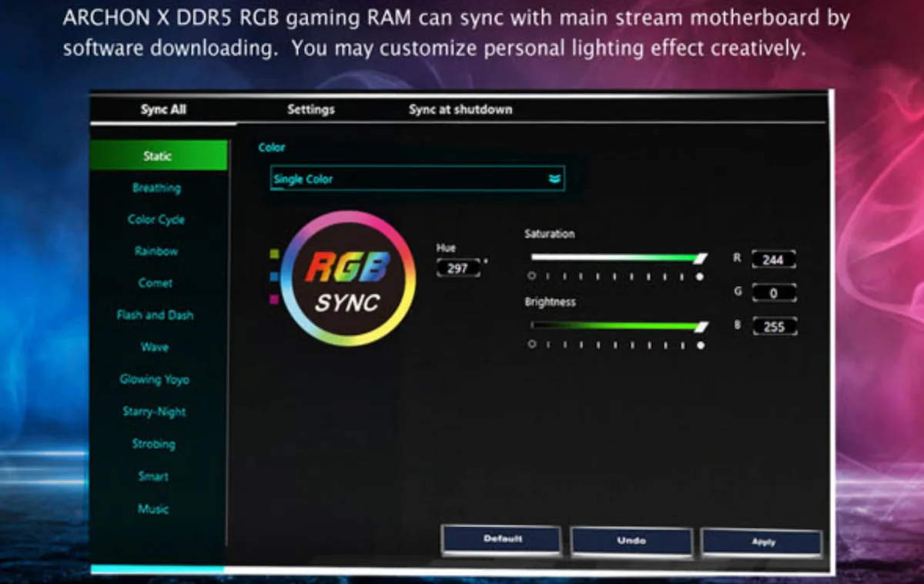The height and width of the screenshot is (584, 924).
Task: Click Saturation scale minimum dot
Action: coord(531,276)
